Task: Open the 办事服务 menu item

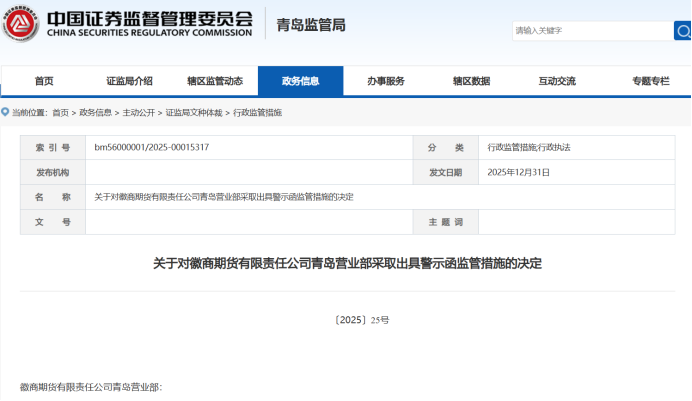Action: [385, 81]
